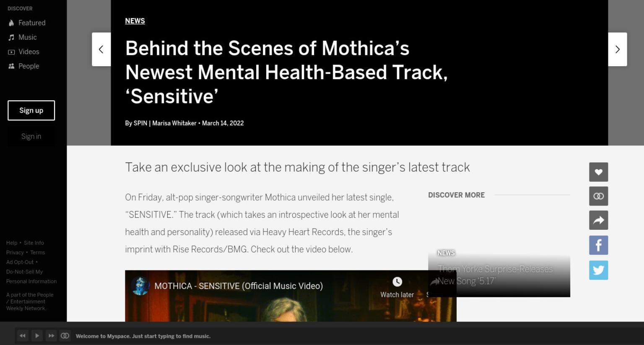Share article on Twitter
644x345 pixels.
coord(598,270)
